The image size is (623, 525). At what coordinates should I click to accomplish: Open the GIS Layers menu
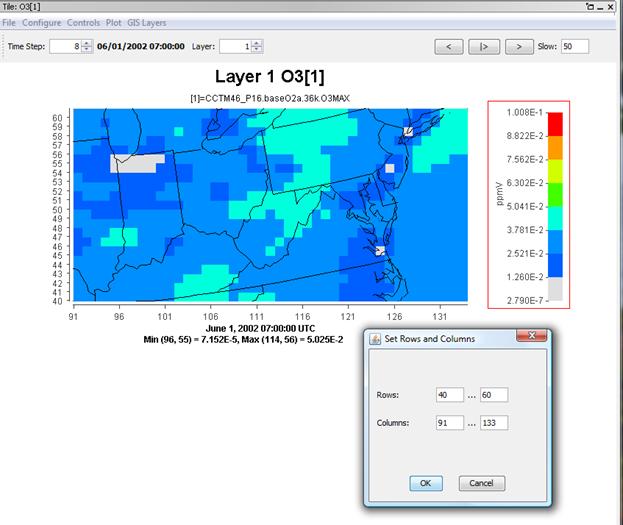coord(147,23)
